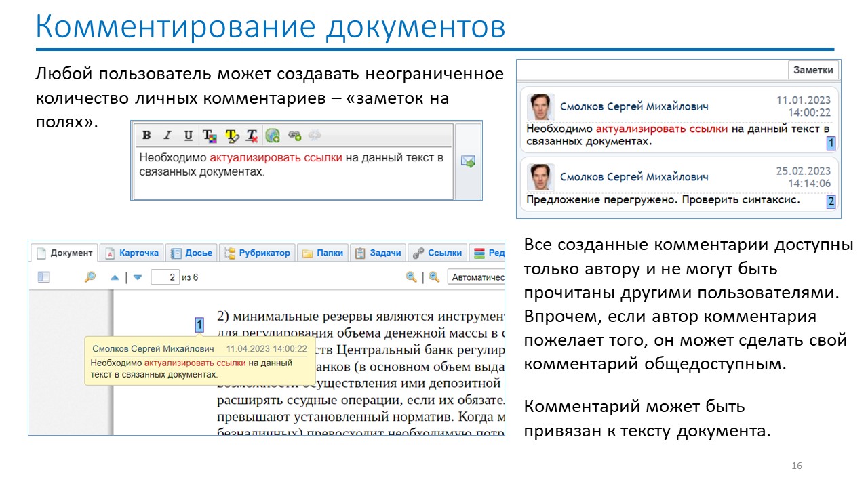Click red 'актуализировать ссылки' text in tooltip
This screenshot has width=868, height=488.
pyautogui.click(x=195, y=363)
